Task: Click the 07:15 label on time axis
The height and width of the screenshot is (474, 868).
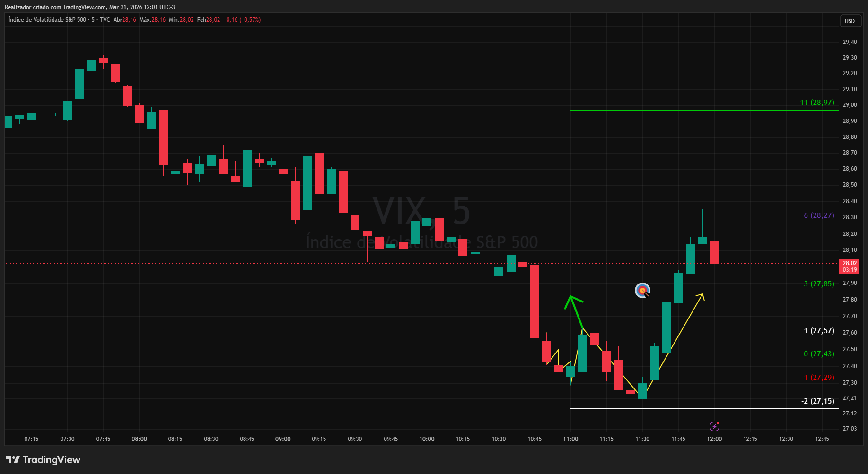Action: [x=31, y=439]
